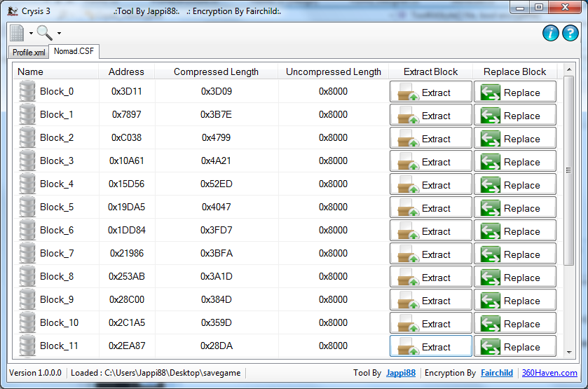This screenshot has width=588, height=389.
Task: Click the database icon for Block_9
Action: pos(27,300)
